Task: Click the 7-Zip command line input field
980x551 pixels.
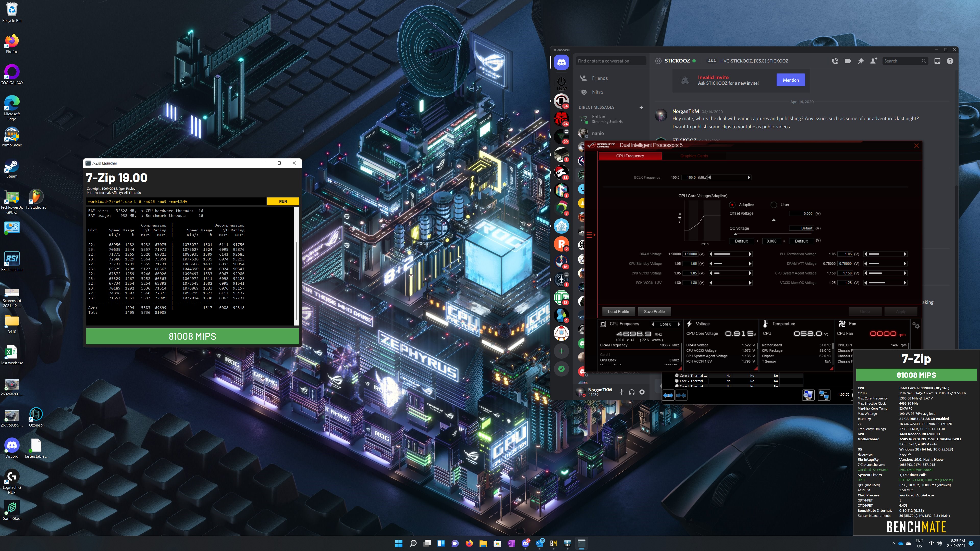Action: click(x=176, y=202)
